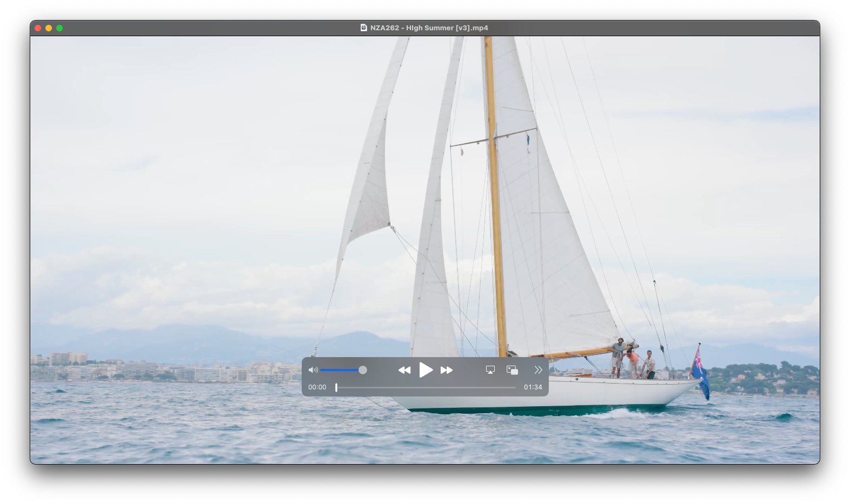Open the double-chevron Share and Playback Speed menu
Image resolution: width=850 pixels, height=504 pixels.
(x=538, y=370)
